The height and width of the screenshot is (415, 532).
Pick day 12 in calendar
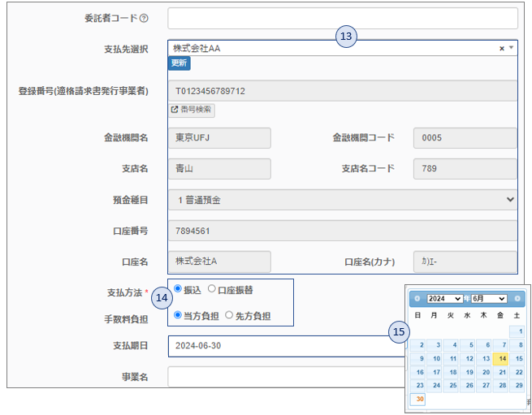[467, 359]
